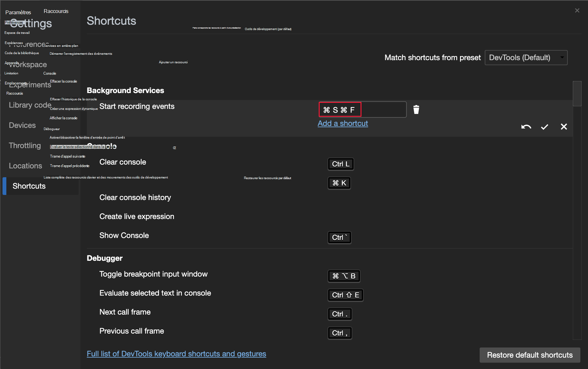Click the Ctrl ` key badge for Show Console
588x369 pixels.
(x=340, y=238)
